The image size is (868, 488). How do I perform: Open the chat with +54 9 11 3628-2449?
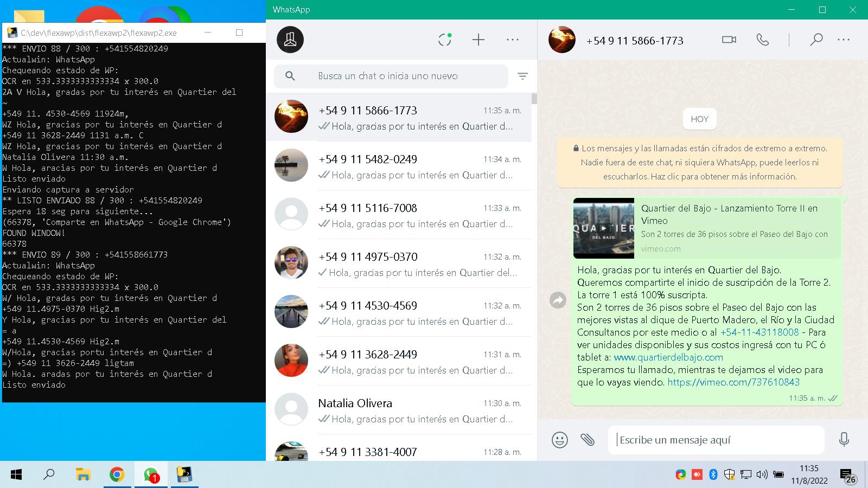point(399,361)
